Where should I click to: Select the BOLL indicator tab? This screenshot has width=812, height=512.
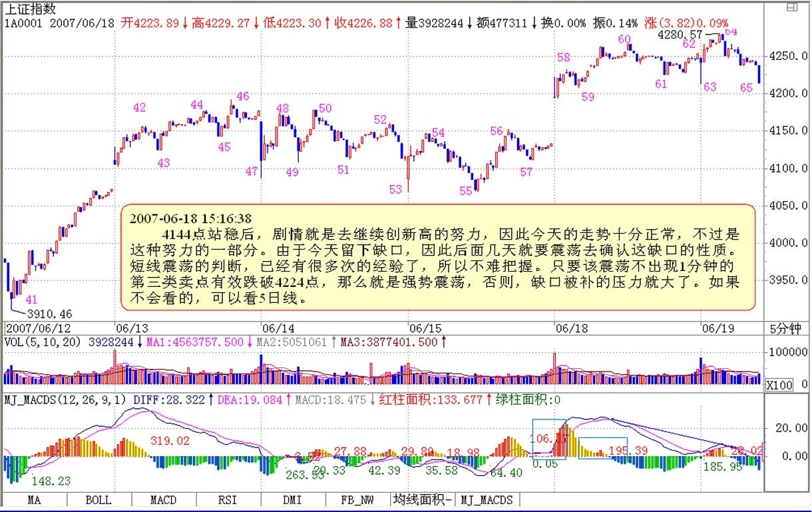point(99,499)
